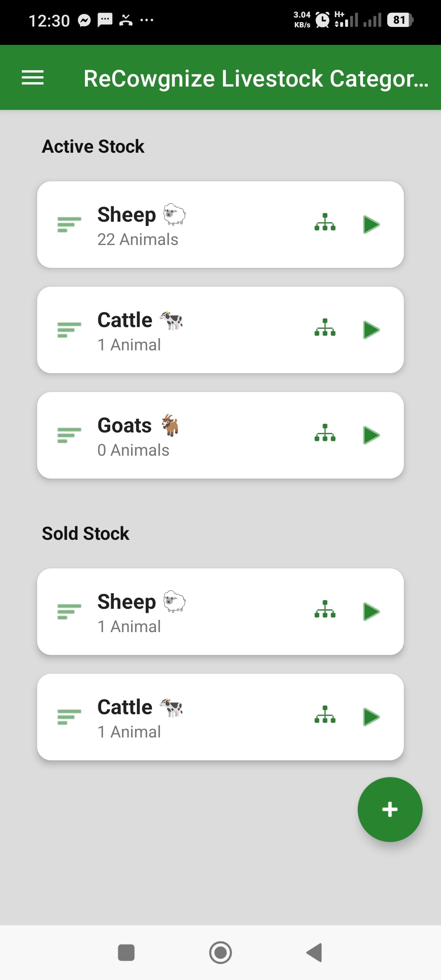This screenshot has width=441, height=980.
Task: Open Active Cattle via play arrow
Action: (x=371, y=330)
